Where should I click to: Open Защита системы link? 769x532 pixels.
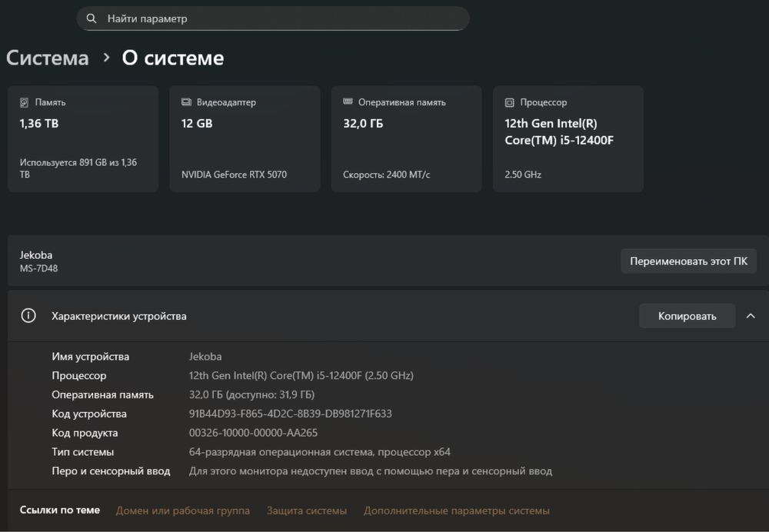tap(307, 511)
